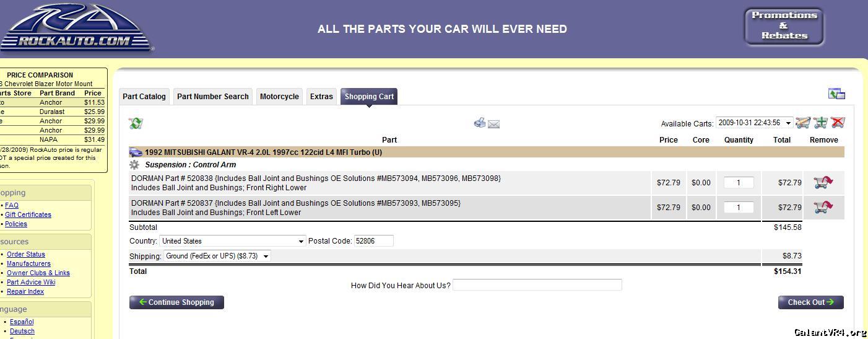Remove DORMAN part 520838 from cart
This screenshot has width=868, height=339.
pos(823,182)
